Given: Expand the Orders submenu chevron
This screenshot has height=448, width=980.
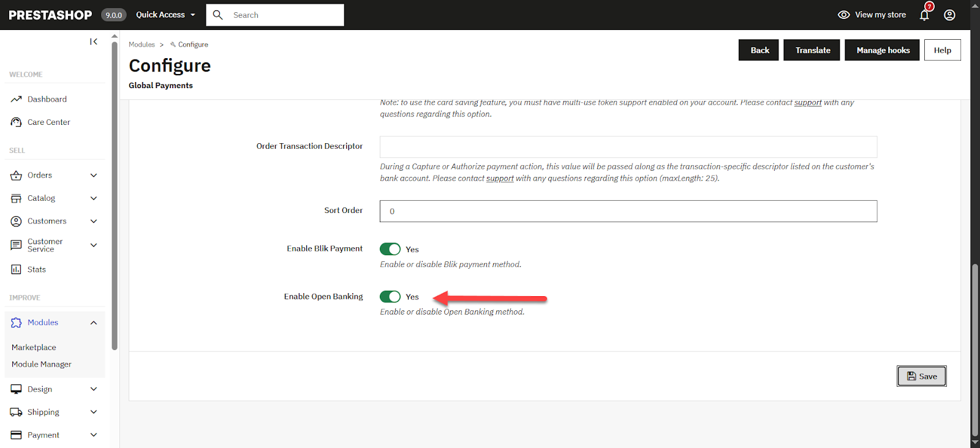Looking at the screenshot, I should [94, 176].
